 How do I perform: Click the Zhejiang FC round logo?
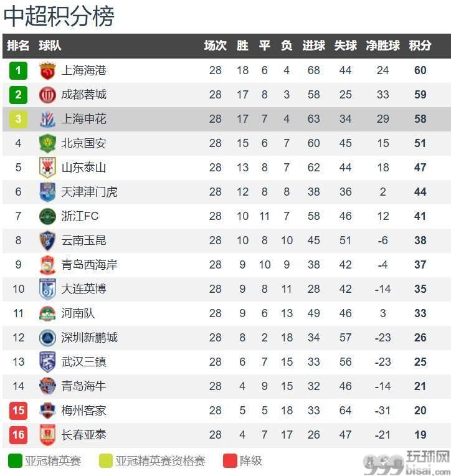47,216
